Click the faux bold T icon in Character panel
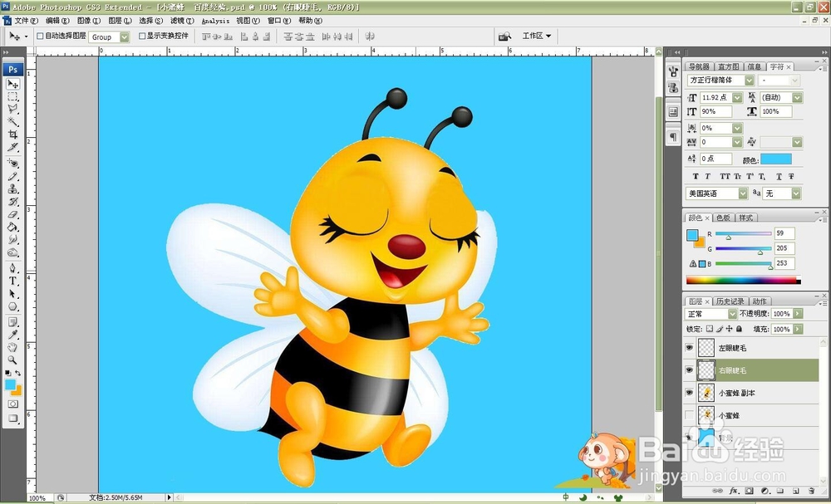This screenshot has width=831, height=504. (695, 175)
